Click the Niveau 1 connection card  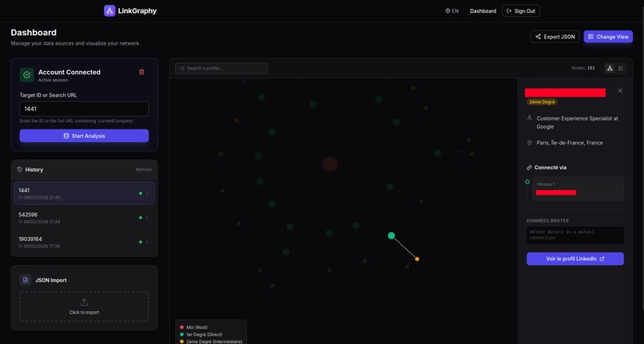pyautogui.click(x=578, y=189)
